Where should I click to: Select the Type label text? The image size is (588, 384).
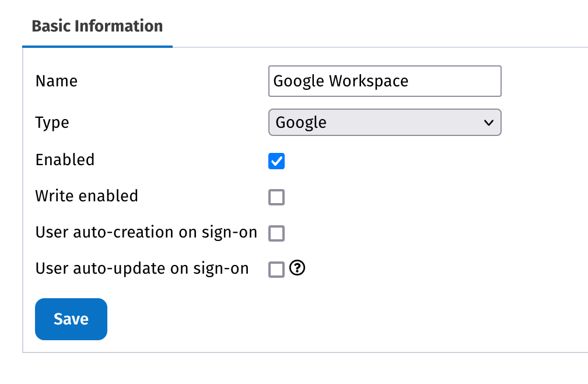click(x=52, y=123)
